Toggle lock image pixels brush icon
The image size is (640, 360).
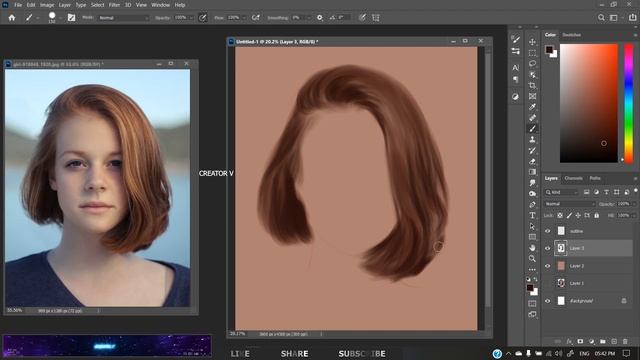[569, 215]
